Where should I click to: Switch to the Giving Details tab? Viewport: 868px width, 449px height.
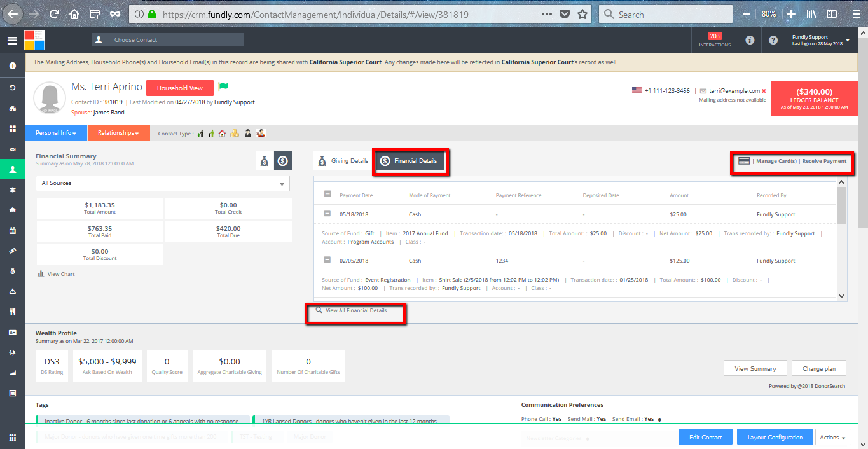(343, 161)
